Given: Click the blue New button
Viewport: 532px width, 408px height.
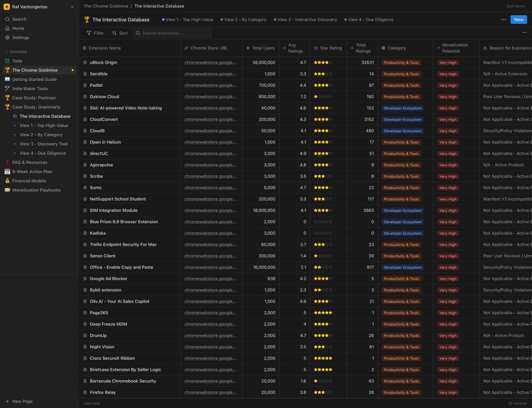Looking at the screenshot, I should pos(519,19).
